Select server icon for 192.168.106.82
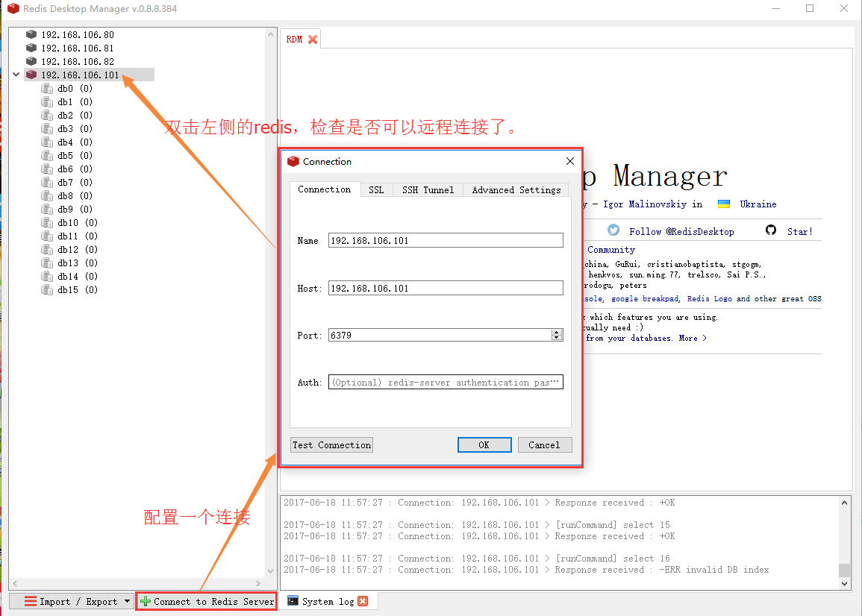The width and height of the screenshot is (862, 616). pyautogui.click(x=31, y=61)
